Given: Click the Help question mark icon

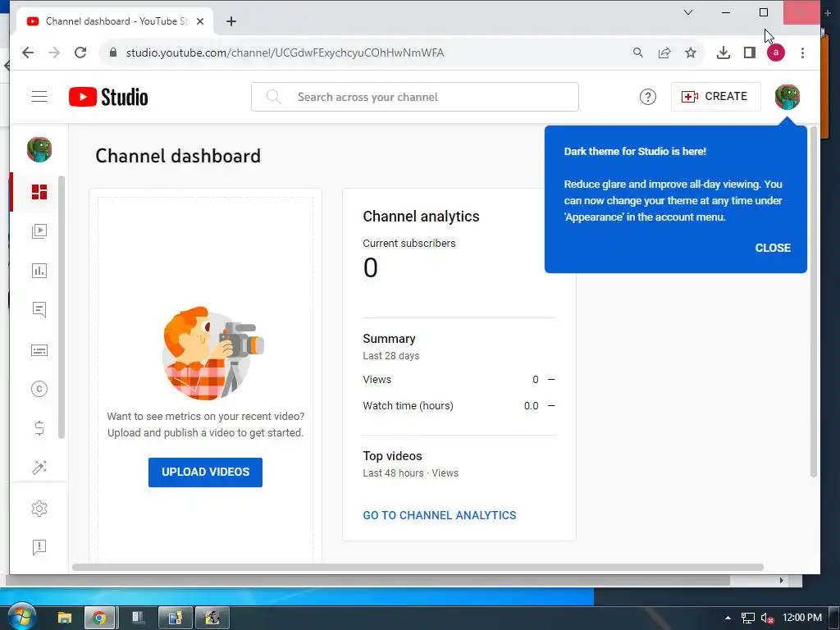Looking at the screenshot, I should pyautogui.click(x=648, y=97).
